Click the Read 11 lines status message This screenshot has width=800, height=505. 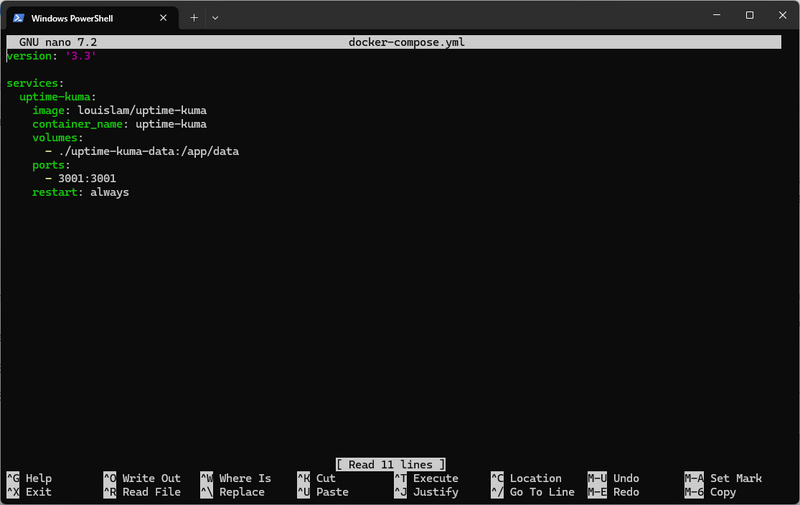click(390, 464)
